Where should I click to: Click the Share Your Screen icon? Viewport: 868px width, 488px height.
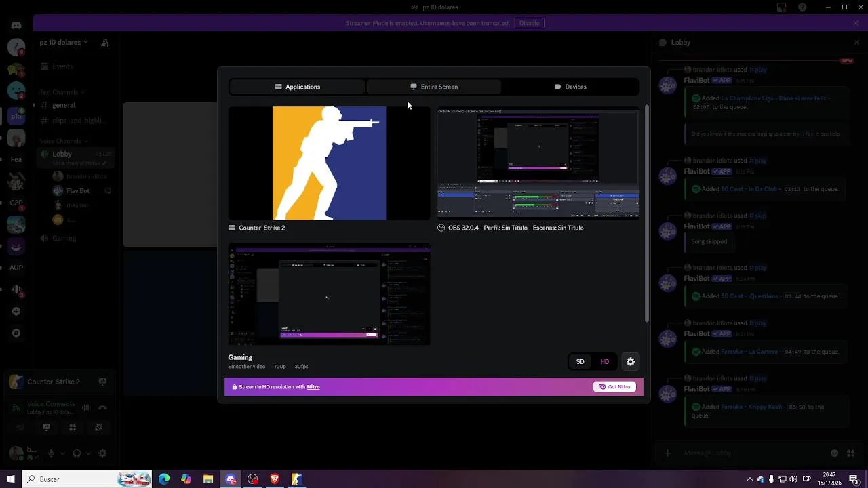(x=46, y=428)
